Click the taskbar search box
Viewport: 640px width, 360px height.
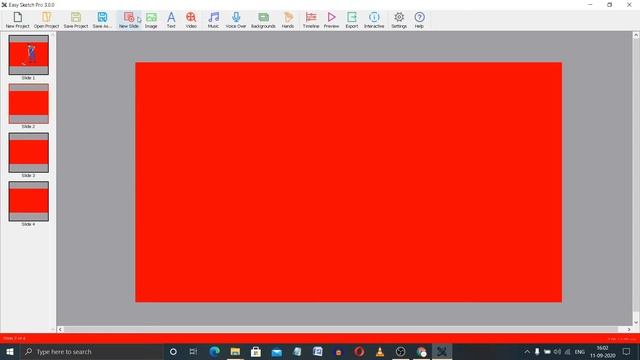coord(91,351)
